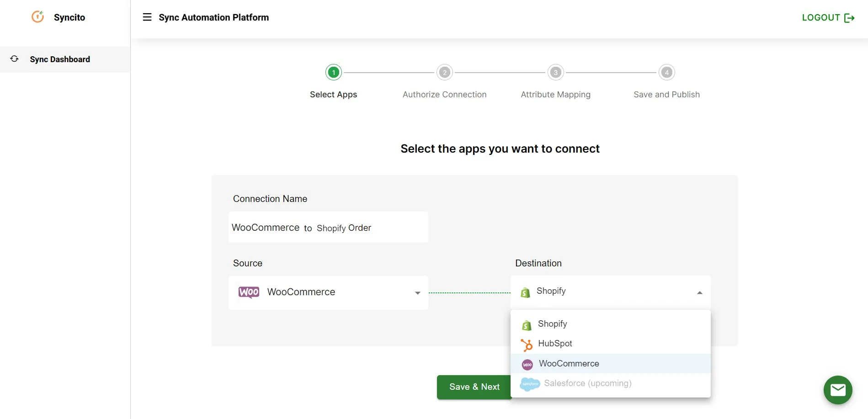This screenshot has width=868, height=419.
Task: Click the Syncito logo icon
Action: [x=37, y=16]
